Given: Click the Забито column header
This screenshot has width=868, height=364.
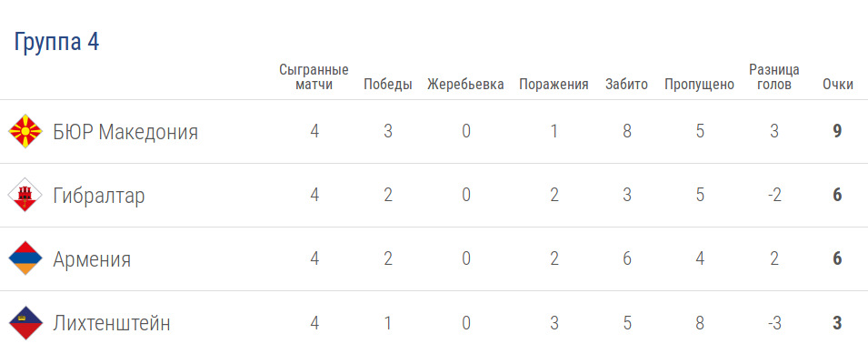Looking at the screenshot, I should 626,85.
